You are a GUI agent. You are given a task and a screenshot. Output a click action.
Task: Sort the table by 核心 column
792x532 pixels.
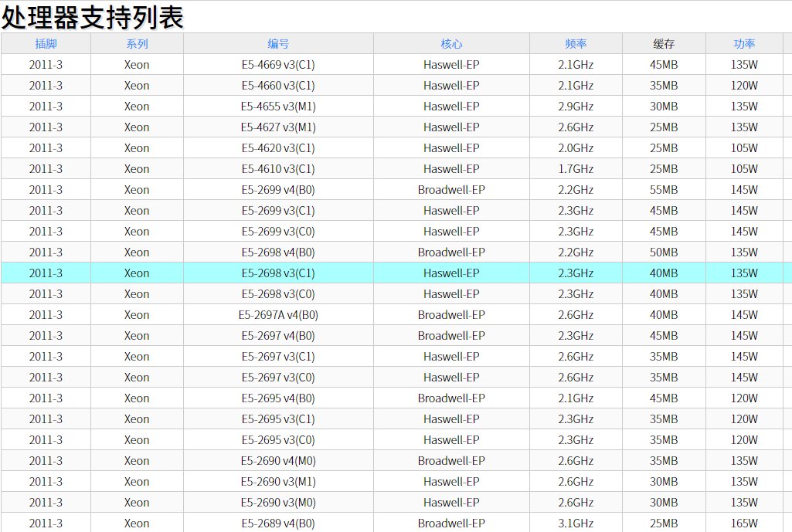451,43
